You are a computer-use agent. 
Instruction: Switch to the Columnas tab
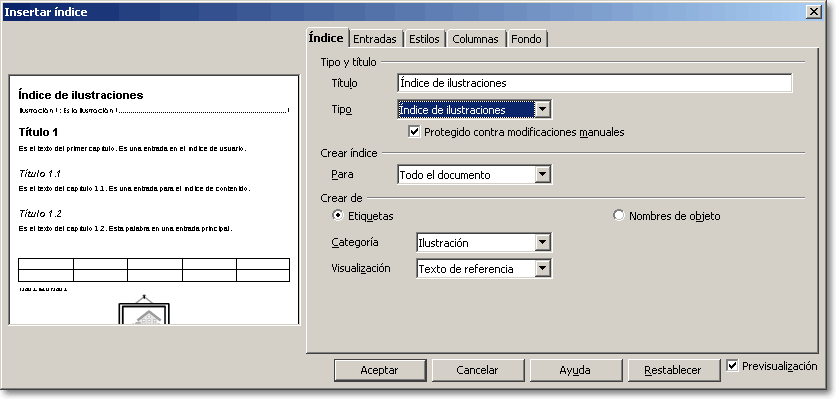pos(475,39)
